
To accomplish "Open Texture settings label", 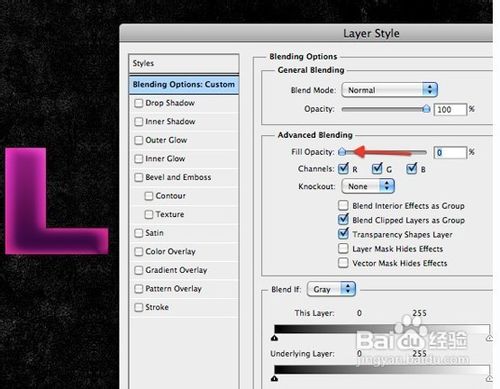I will point(170,214).
